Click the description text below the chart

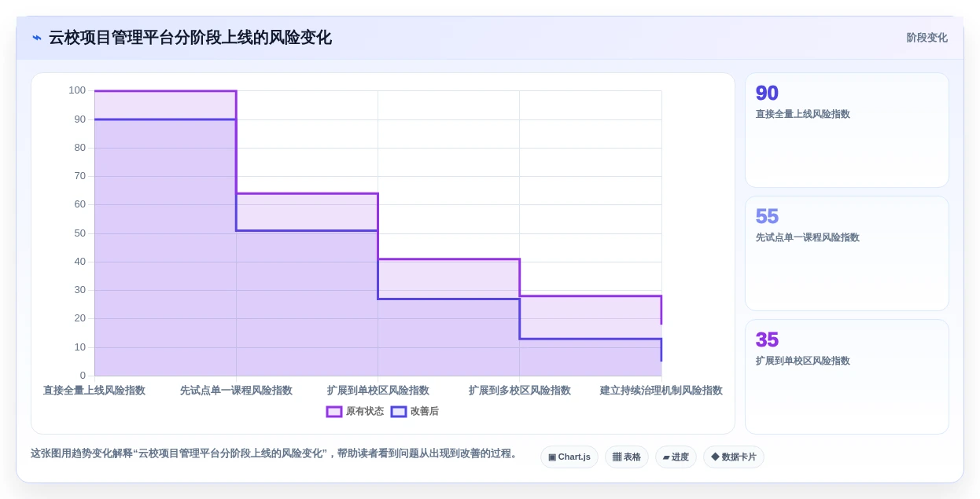[x=274, y=453]
